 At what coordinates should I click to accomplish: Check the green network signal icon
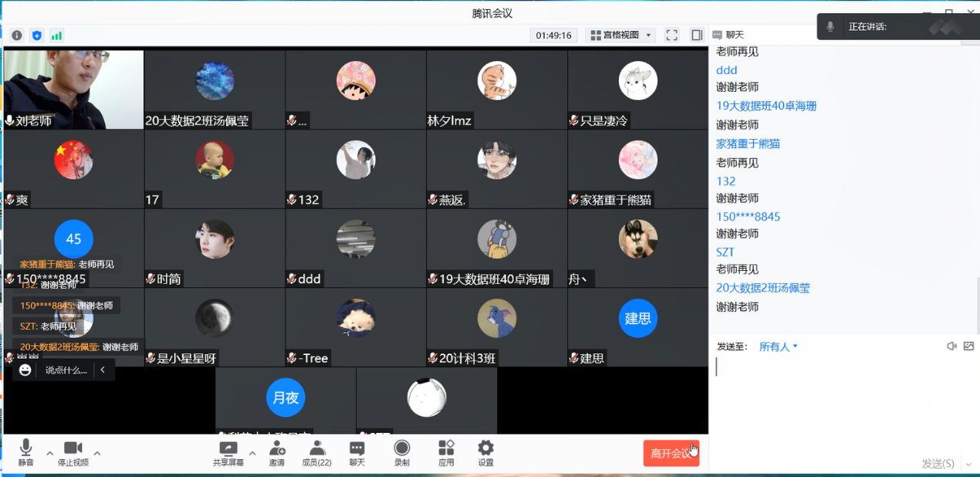[x=57, y=36]
